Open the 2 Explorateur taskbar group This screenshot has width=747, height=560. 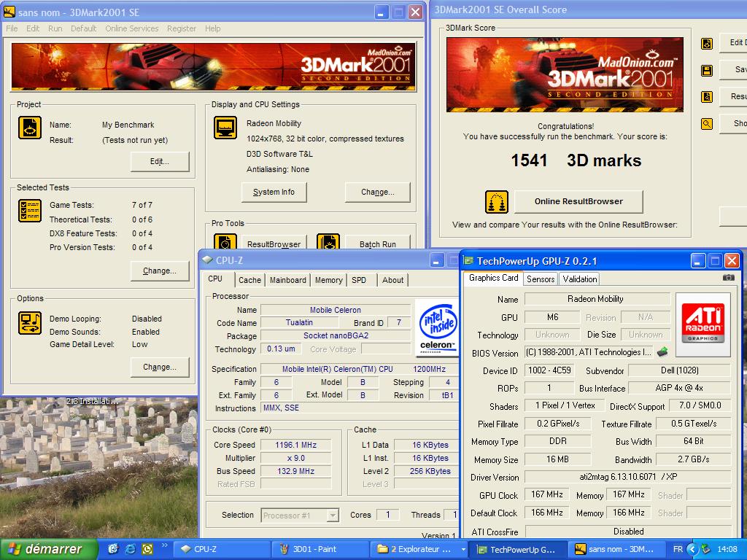click(x=419, y=549)
